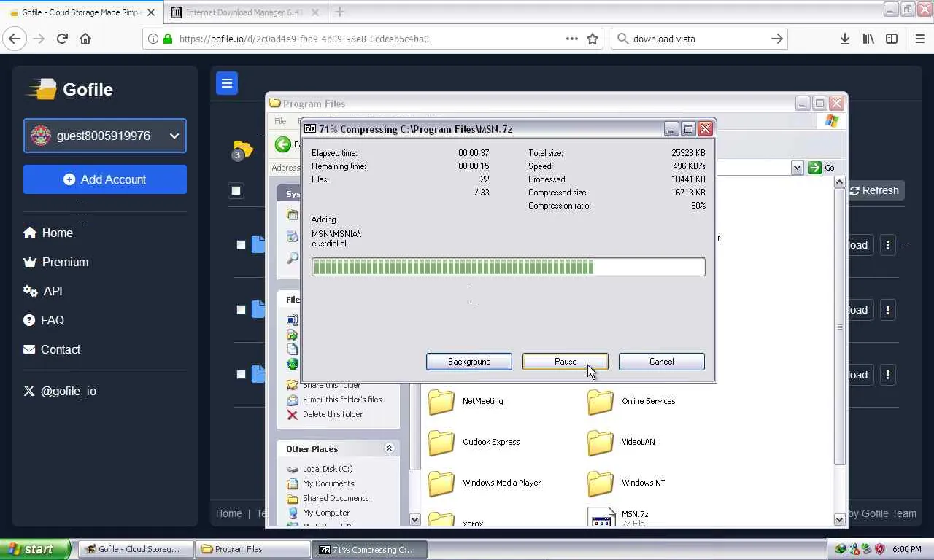Screen dimensions: 934x560
Task: Open the File menu in Program Files
Action: (x=280, y=121)
